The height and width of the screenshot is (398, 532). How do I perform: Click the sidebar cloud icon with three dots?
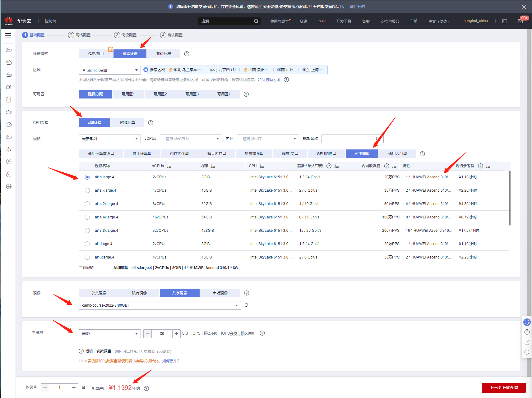pyautogui.click(x=9, y=62)
